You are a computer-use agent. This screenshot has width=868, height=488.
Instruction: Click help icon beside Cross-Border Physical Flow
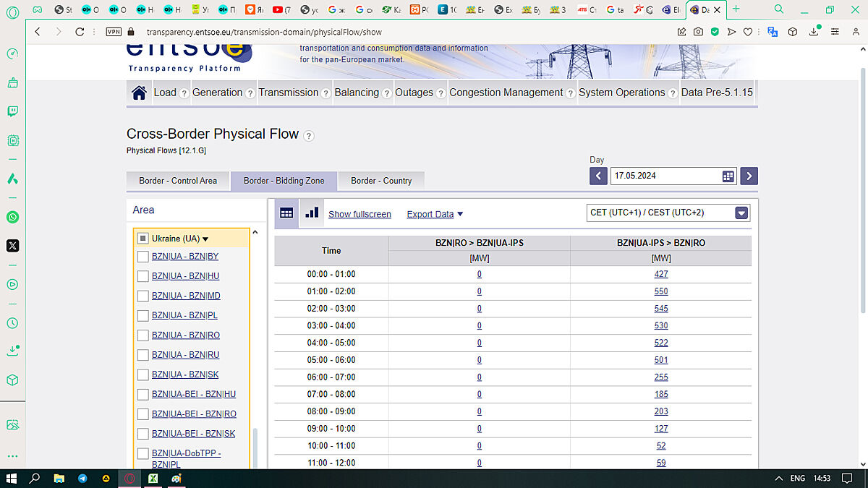(309, 135)
